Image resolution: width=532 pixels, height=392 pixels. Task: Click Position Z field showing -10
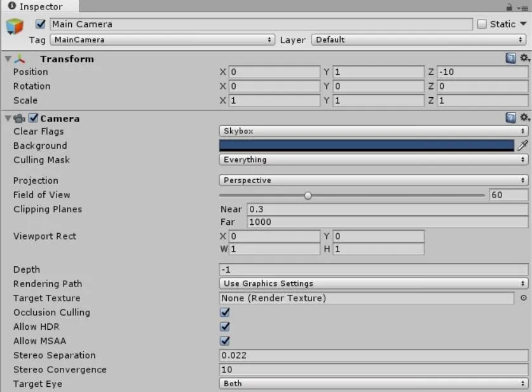[482, 72]
